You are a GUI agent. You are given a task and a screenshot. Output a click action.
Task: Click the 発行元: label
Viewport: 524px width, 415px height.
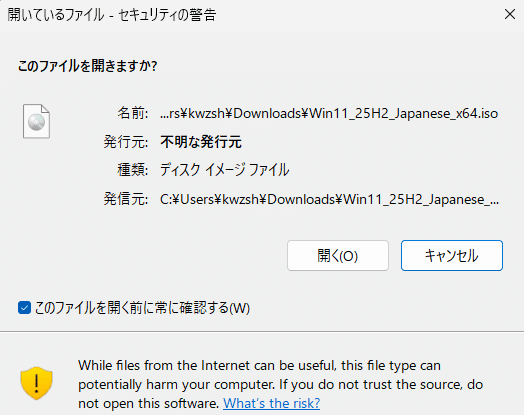coord(126,142)
